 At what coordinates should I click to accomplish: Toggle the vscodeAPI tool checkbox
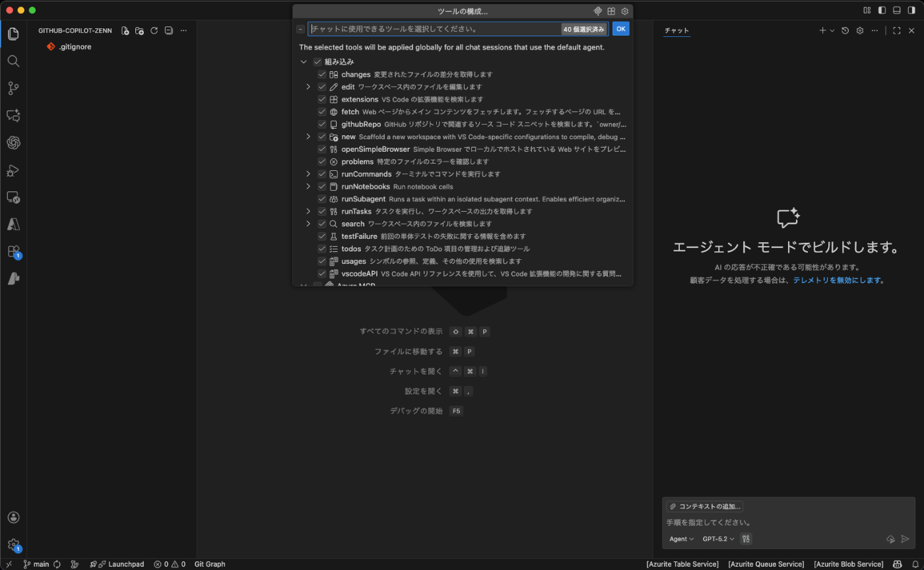tap(322, 274)
